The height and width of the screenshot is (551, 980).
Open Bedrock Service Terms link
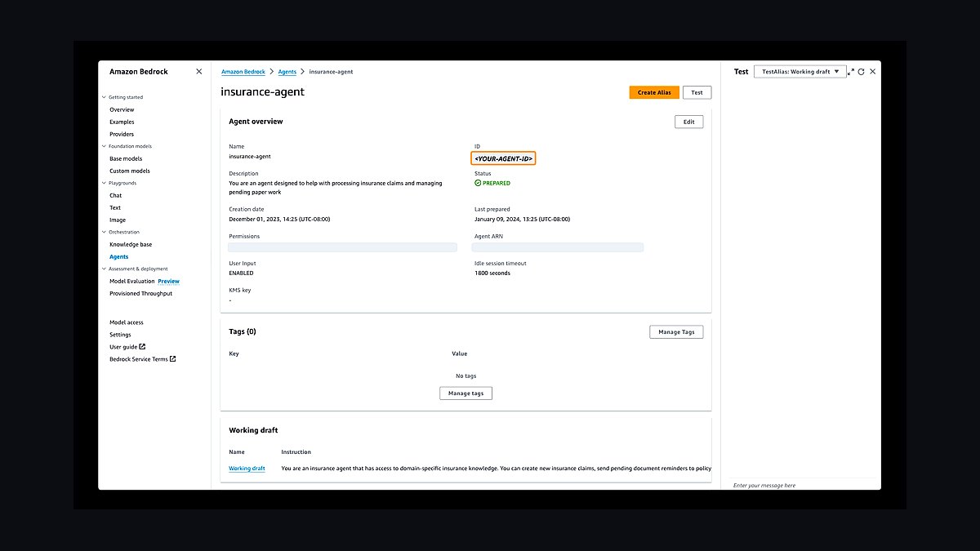tap(139, 359)
